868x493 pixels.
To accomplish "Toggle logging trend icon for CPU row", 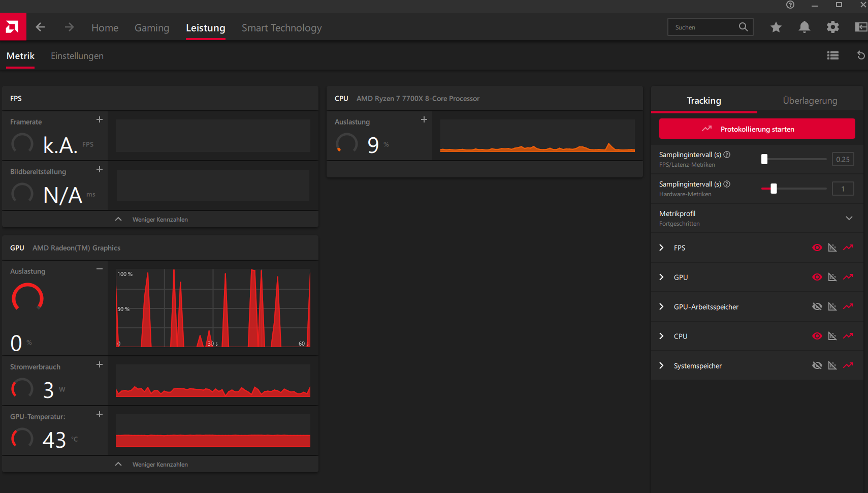I will [x=848, y=336].
